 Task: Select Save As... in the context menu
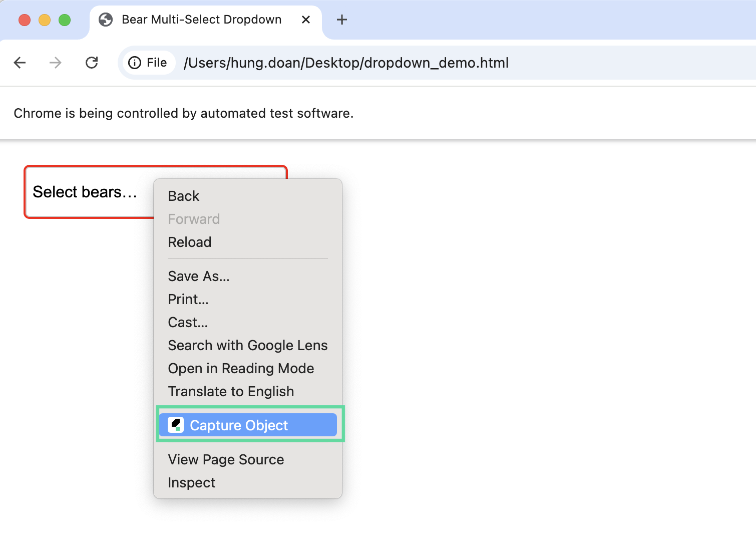[x=199, y=276]
